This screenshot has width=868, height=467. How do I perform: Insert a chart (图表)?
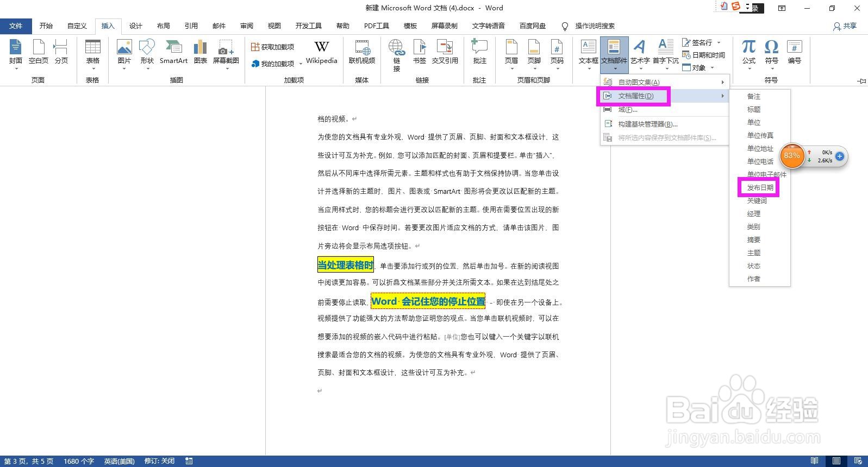coord(201,52)
